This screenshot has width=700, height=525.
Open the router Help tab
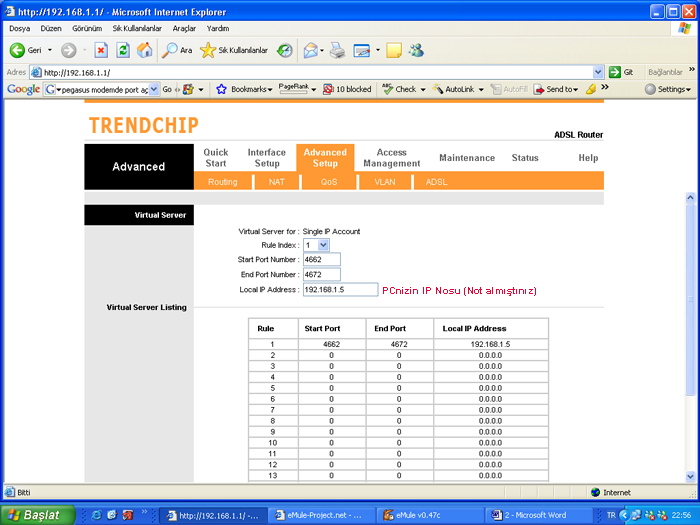[x=588, y=158]
